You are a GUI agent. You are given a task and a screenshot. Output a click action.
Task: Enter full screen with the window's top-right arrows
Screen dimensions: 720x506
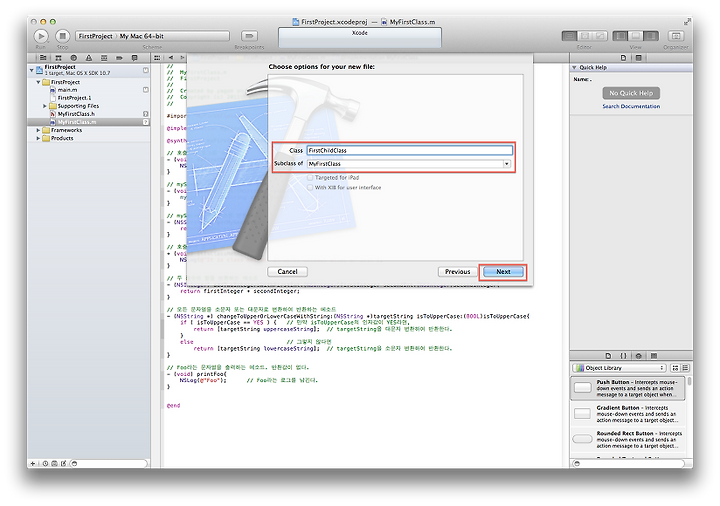point(687,22)
